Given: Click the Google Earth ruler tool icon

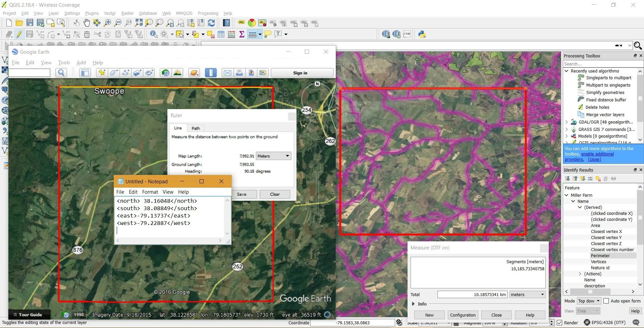Looking at the screenshot, I should (x=211, y=73).
